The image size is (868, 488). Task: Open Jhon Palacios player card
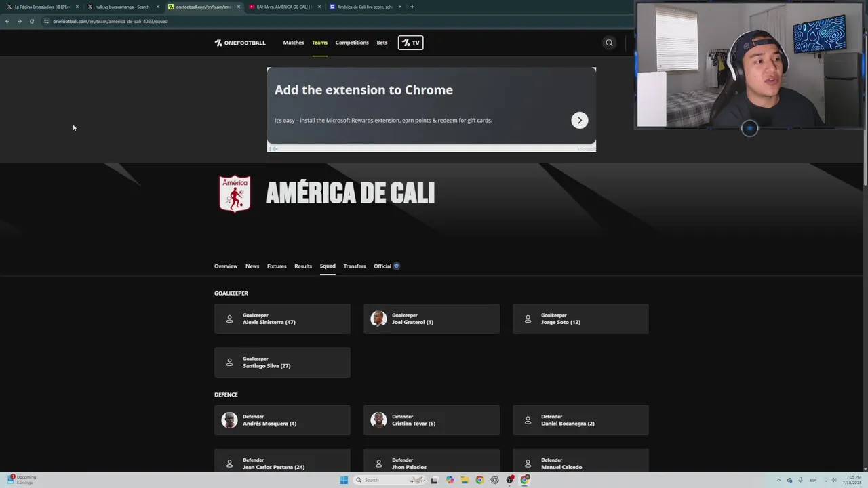[431, 461]
